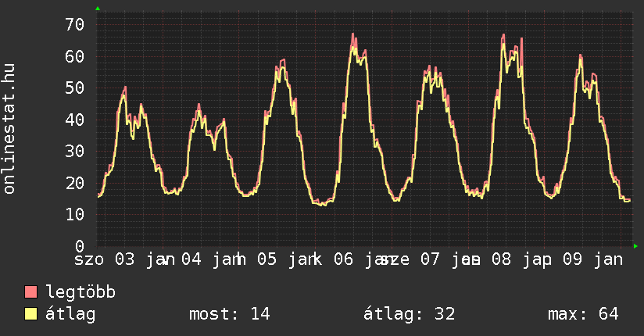Click the '03 jan' date label
This screenshot has width=644, height=336.
[x=144, y=259]
